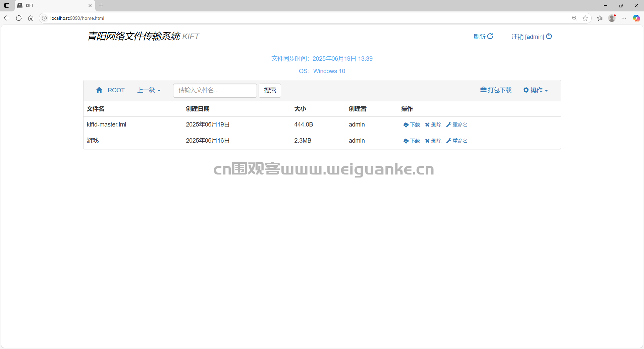The width and height of the screenshot is (644, 349).
Task: Click the 青阳网络文件传输系统 KIFT title
Action: pyautogui.click(x=143, y=36)
